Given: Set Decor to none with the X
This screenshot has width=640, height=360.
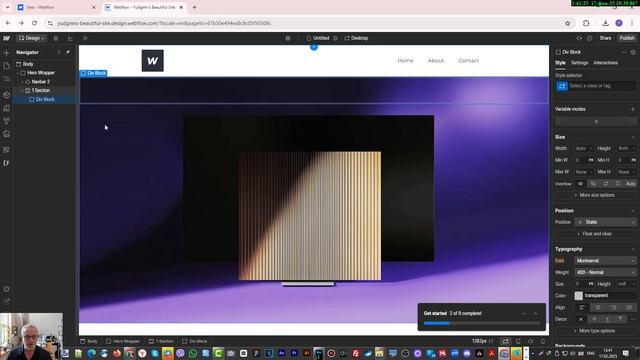Looking at the screenshot, I should (x=581, y=319).
